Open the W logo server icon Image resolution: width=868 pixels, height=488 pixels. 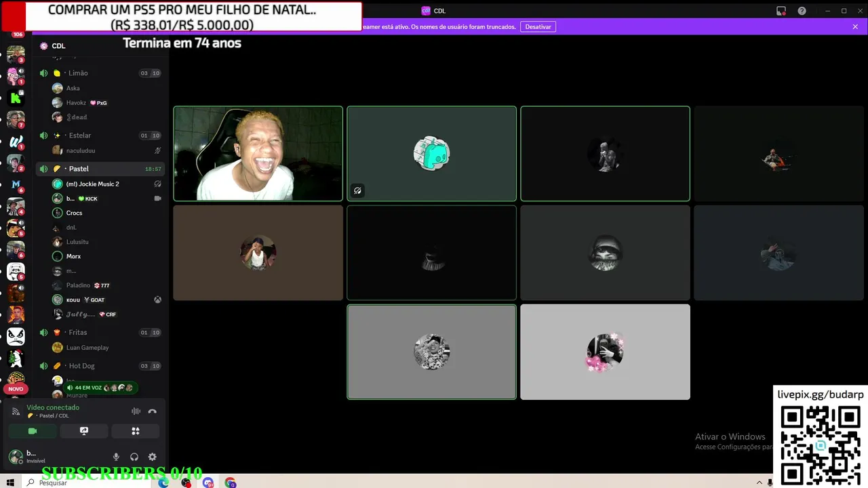16,142
